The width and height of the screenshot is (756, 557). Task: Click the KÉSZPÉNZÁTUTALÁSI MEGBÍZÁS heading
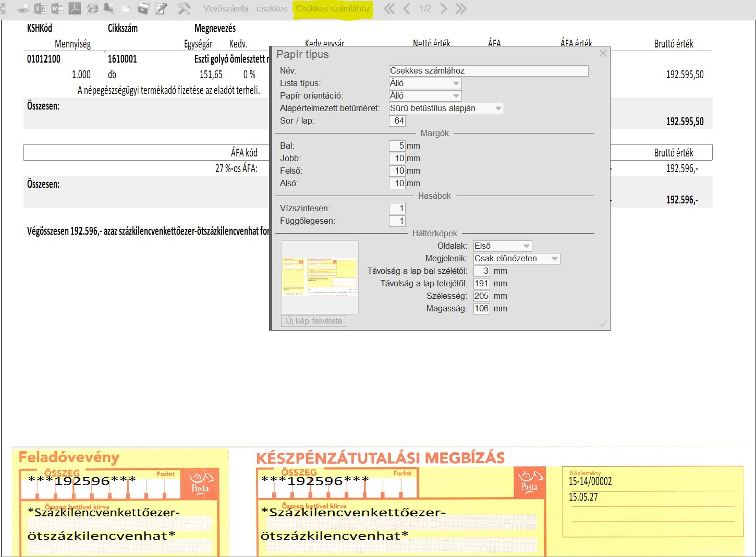(x=381, y=458)
